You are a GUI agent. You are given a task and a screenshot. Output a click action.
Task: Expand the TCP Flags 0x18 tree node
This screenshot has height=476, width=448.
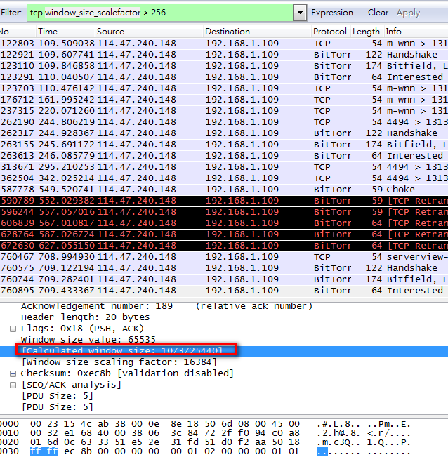coord(13,329)
